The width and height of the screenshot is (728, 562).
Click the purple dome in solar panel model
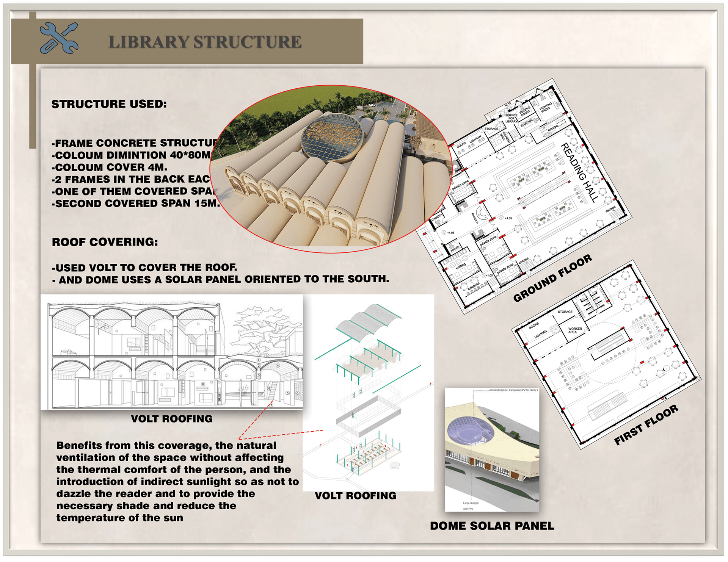(x=470, y=431)
